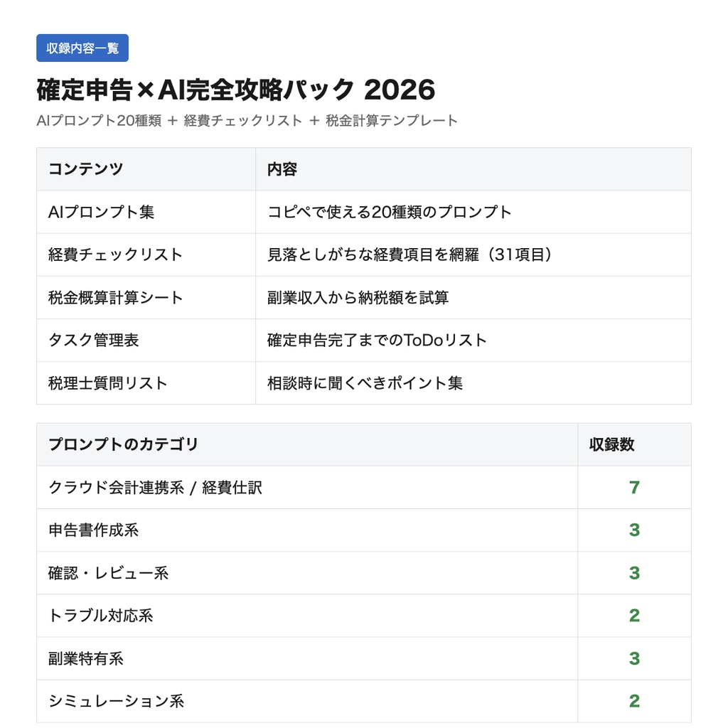Click the count 3 for 確認・レビュー系
728x728 pixels.
(634, 573)
